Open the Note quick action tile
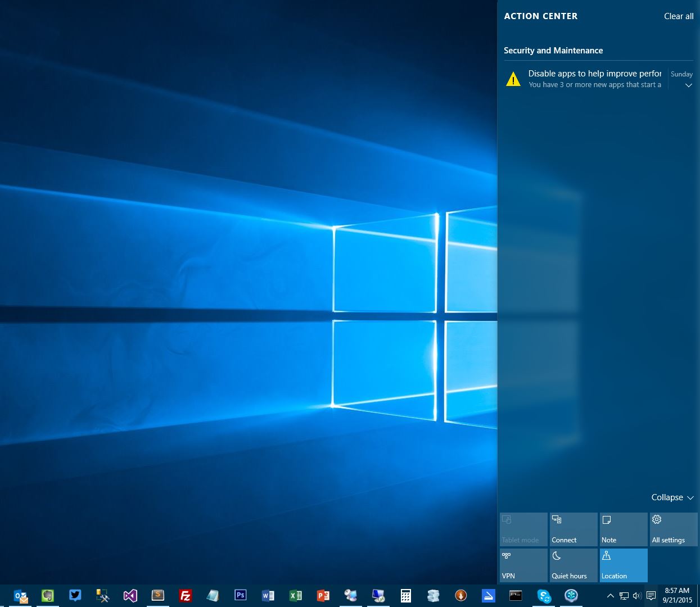This screenshot has height=607, width=700. pos(624,529)
